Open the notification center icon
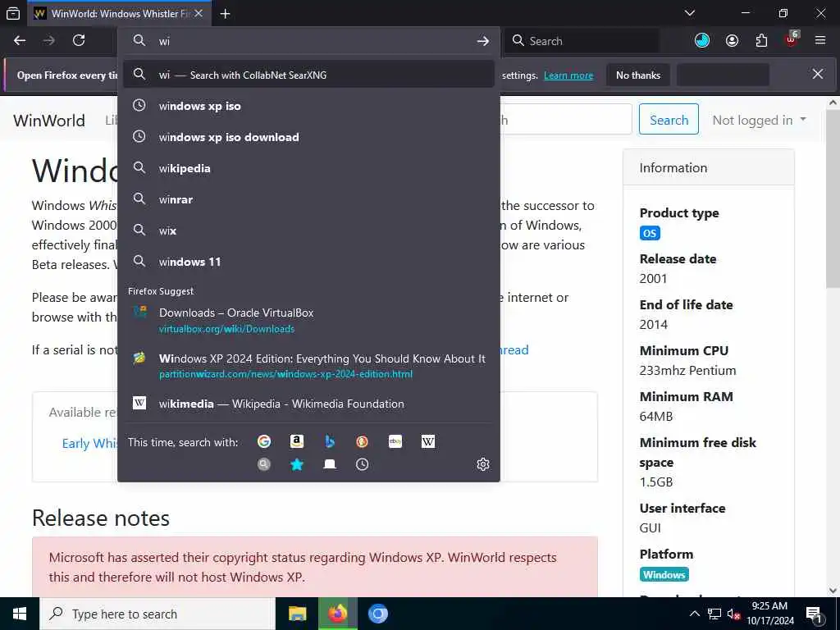Viewport: 840px width, 630px height. 814,614
